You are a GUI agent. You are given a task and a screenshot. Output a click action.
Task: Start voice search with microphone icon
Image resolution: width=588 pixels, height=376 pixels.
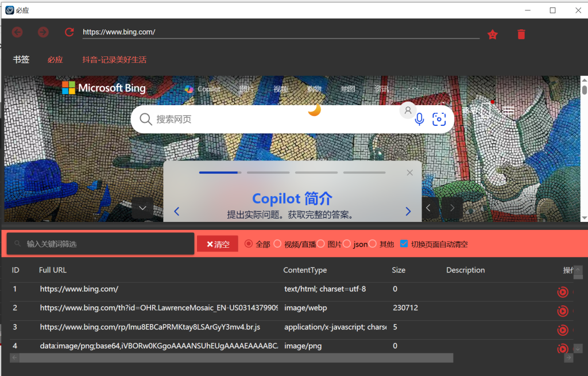point(420,119)
